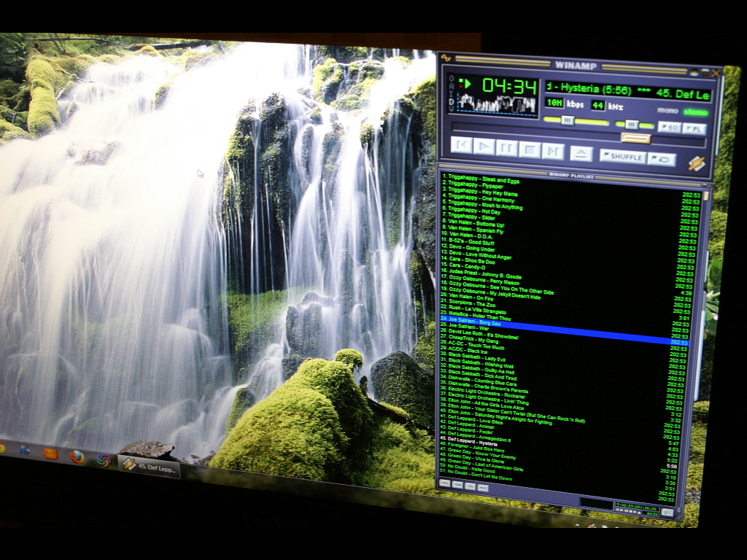Adjust the volume slider in Winamp
The image size is (747, 560).
click(x=569, y=122)
